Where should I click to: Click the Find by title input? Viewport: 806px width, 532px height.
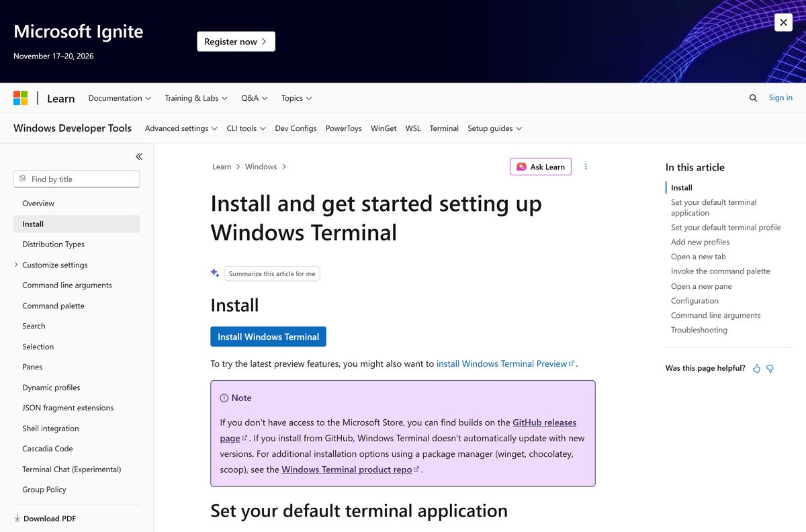coord(77,179)
